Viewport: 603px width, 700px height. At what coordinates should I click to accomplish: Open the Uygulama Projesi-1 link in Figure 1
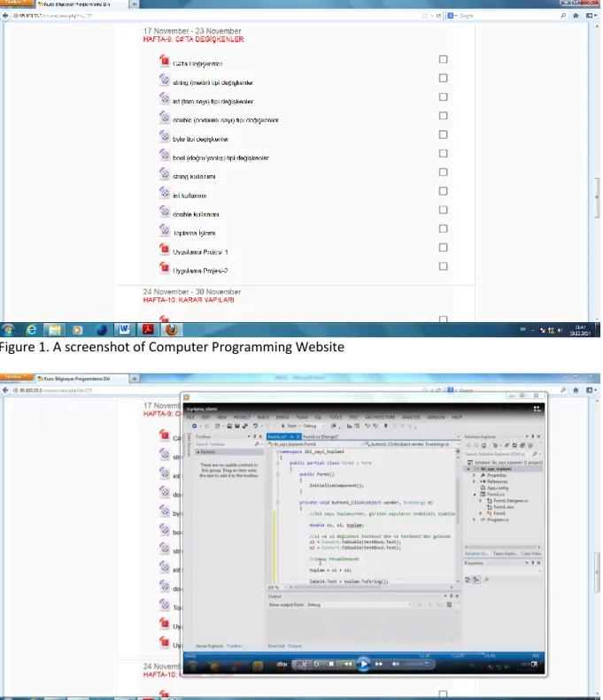[x=200, y=252]
